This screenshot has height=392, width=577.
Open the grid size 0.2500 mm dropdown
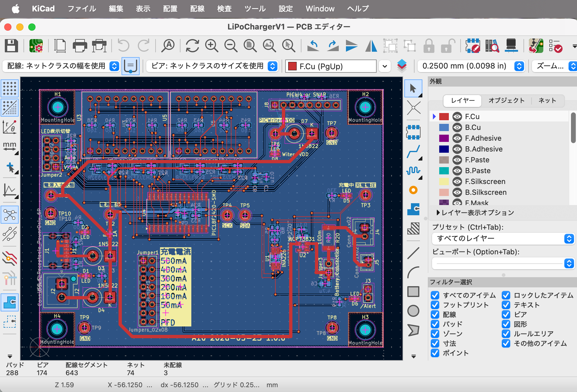coord(471,66)
